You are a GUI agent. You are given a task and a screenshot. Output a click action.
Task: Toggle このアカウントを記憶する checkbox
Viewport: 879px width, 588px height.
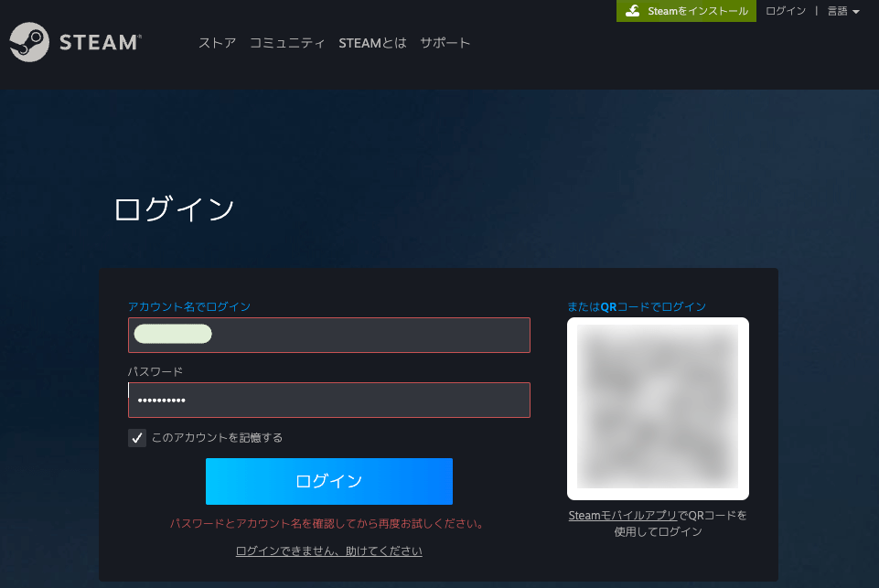137,438
